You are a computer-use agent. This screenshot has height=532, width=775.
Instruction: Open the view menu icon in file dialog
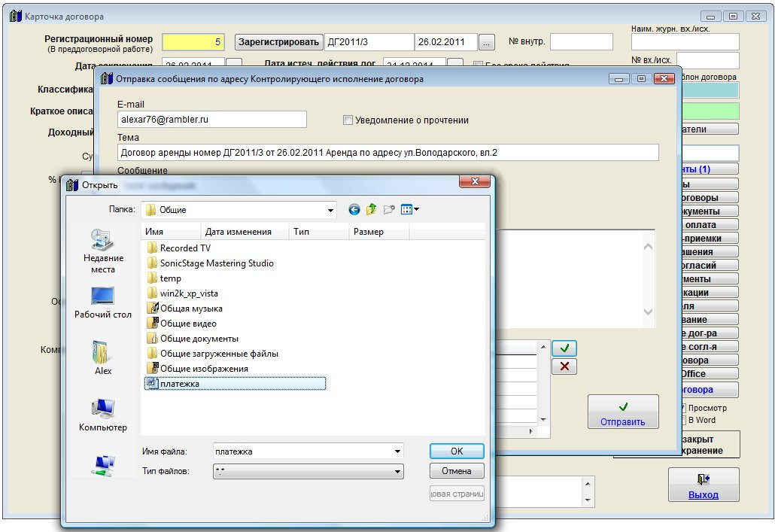[x=410, y=210]
